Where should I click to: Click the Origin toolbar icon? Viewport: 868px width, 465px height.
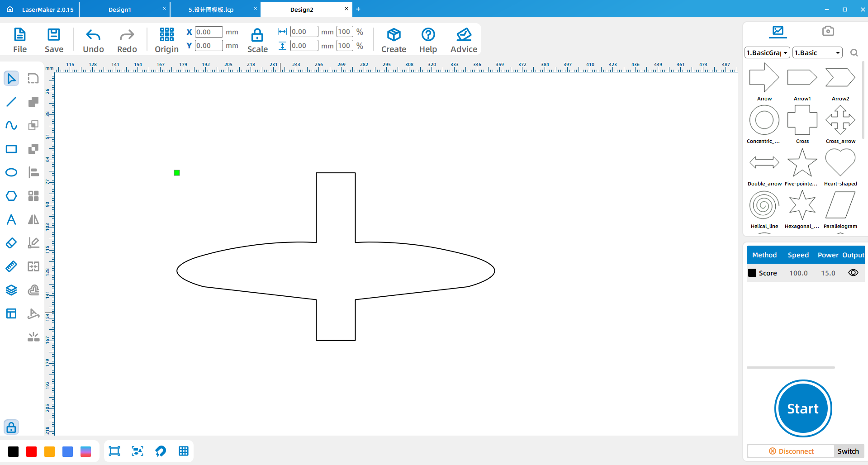coord(166,40)
